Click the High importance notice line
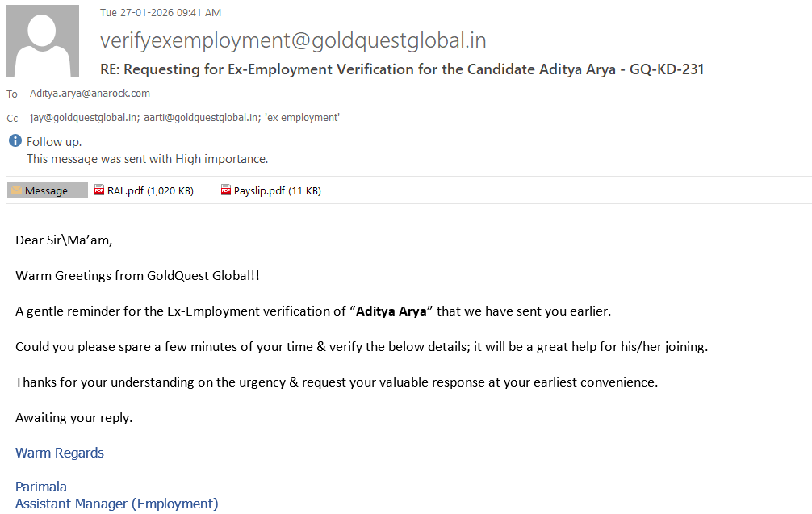 coord(147,159)
